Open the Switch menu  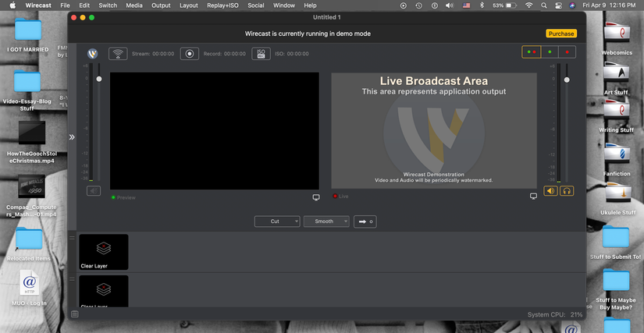(x=108, y=5)
